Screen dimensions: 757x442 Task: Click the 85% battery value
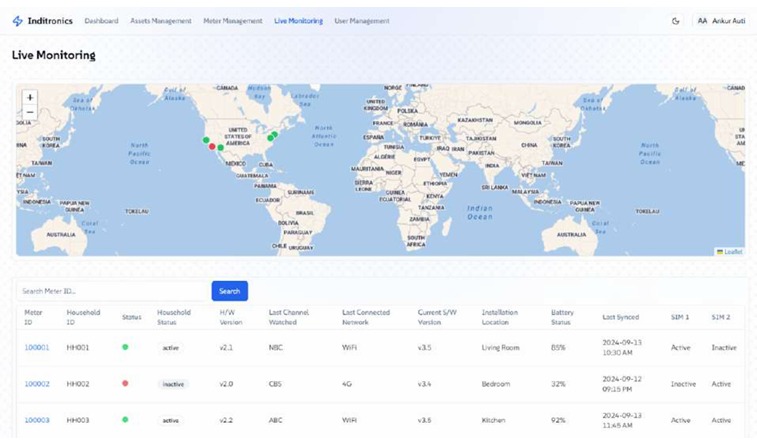coord(558,347)
